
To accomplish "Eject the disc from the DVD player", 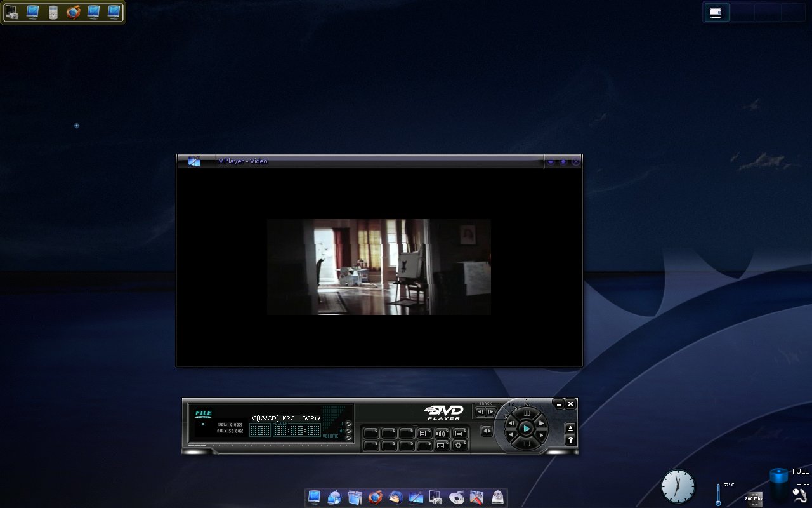I will click(x=570, y=428).
